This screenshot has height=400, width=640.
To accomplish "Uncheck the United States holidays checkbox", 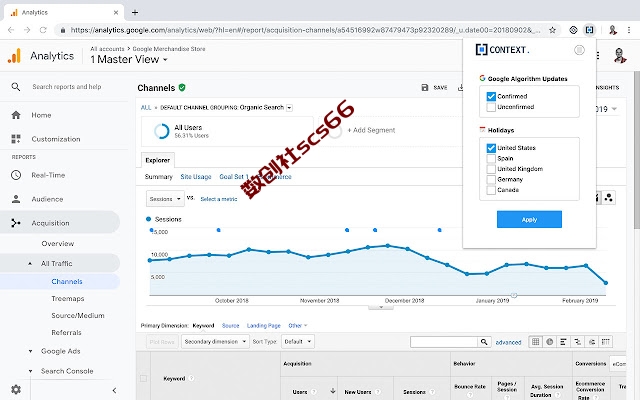I will point(491,148).
